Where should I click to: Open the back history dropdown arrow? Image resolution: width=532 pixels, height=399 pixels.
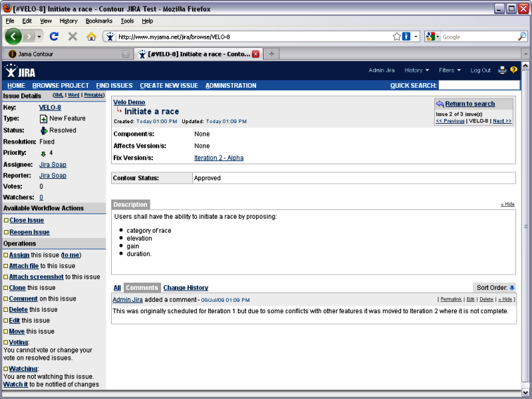(39, 37)
